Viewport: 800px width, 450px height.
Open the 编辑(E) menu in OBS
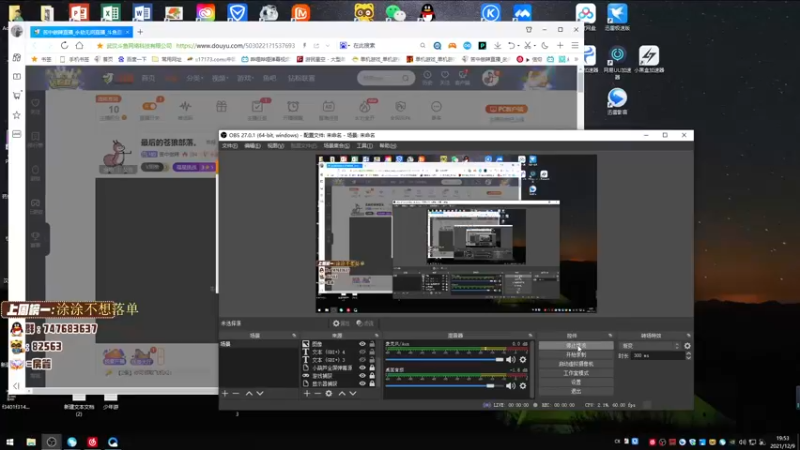coord(252,146)
